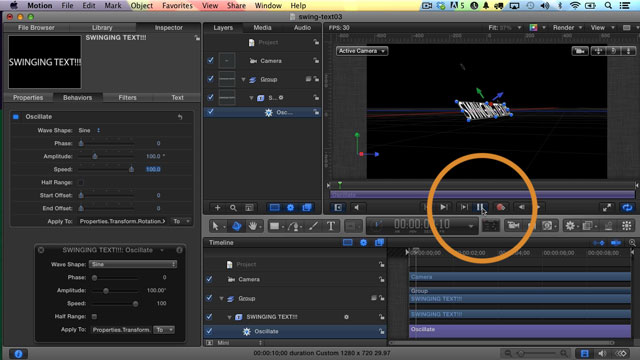Viewport: 640px width, 360px height.
Task: Click the New Camera toolbar icon
Action: pyautogui.click(x=513, y=225)
